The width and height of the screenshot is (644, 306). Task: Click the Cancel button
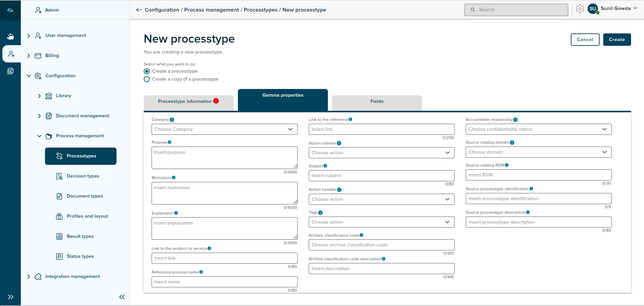[x=585, y=39]
